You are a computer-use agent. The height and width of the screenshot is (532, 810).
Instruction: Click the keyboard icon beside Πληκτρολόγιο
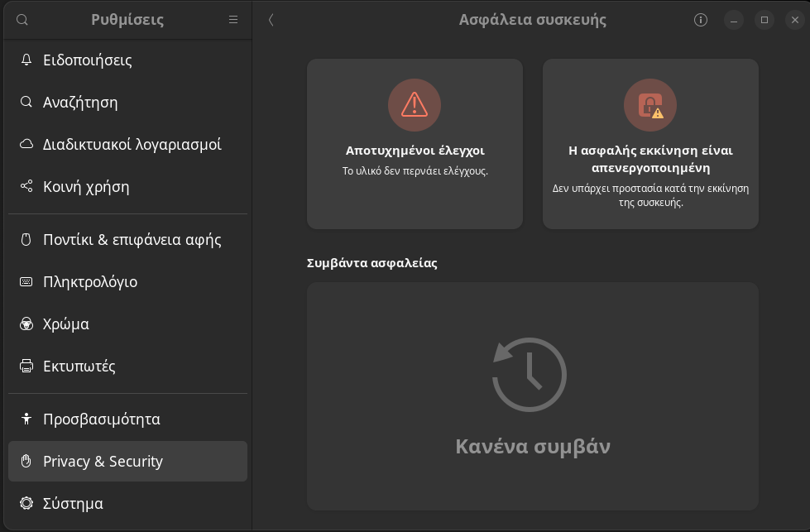(x=26, y=281)
